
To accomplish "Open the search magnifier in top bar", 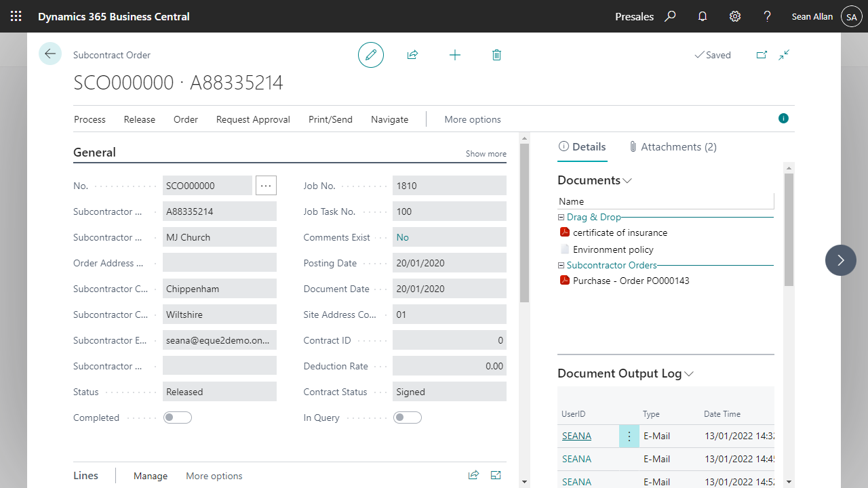I will [670, 16].
